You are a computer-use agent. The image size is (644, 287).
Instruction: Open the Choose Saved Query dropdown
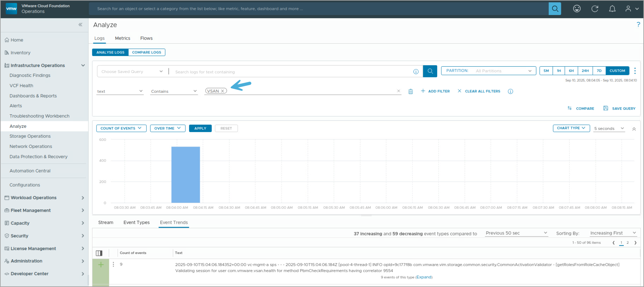132,71
